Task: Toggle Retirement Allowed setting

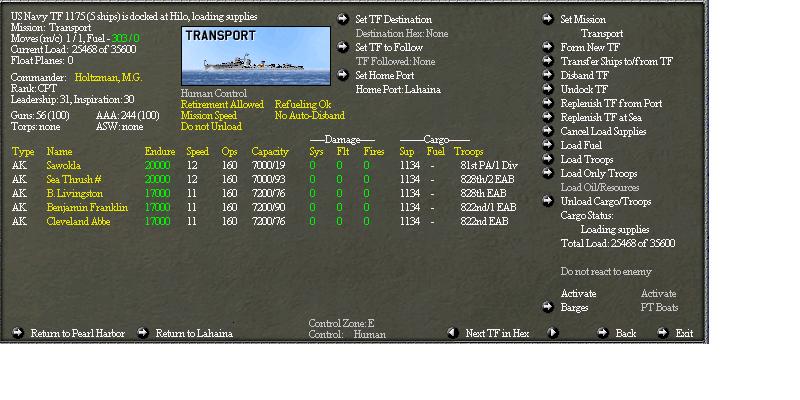Action: click(x=222, y=105)
